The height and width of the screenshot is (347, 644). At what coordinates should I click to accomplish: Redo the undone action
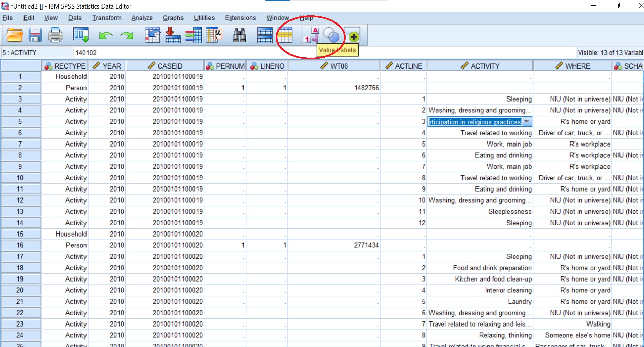pyautogui.click(x=126, y=35)
